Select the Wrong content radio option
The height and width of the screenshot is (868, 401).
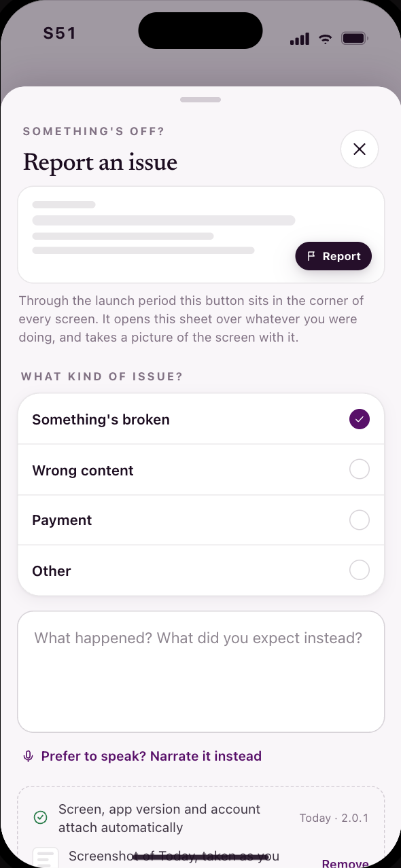(x=360, y=469)
